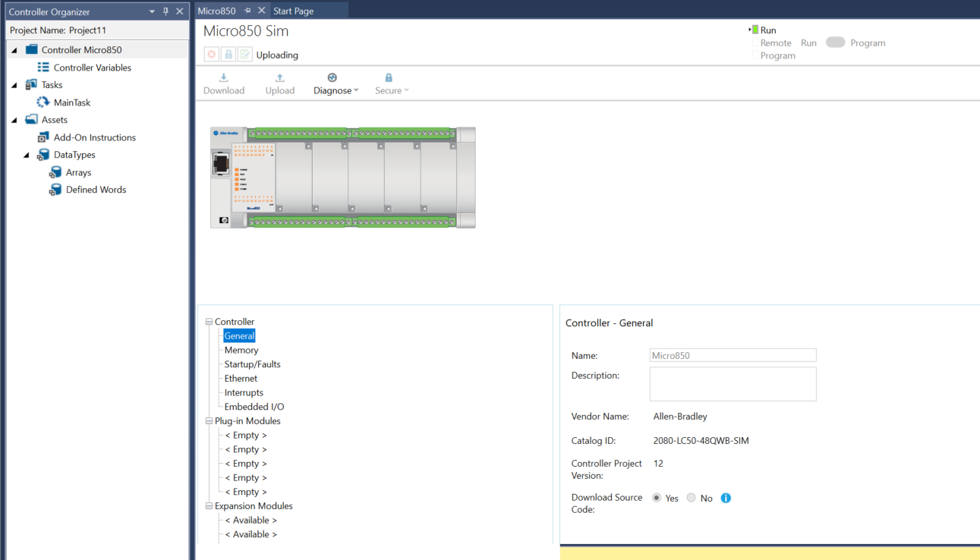This screenshot has width=980, height=560.
Task: Pin the Controller Organizer panel
Action: (x=165, y=11)
